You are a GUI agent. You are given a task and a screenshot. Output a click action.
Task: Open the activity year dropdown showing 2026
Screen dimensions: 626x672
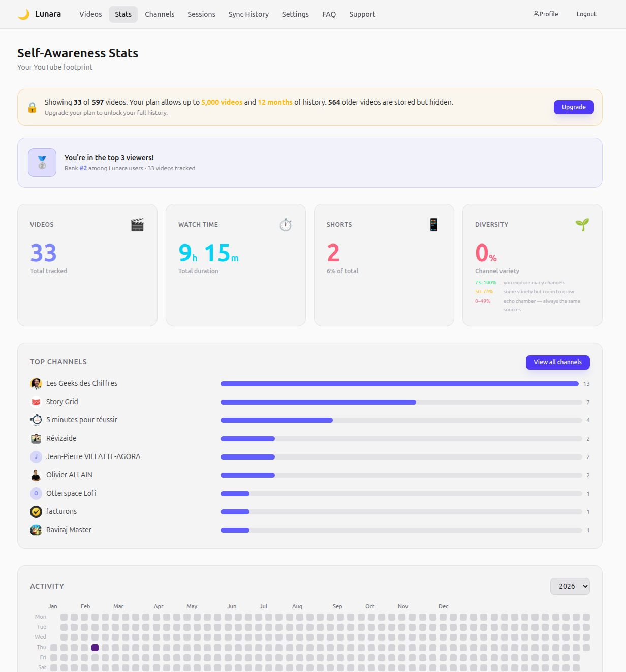tap(570, 586)
